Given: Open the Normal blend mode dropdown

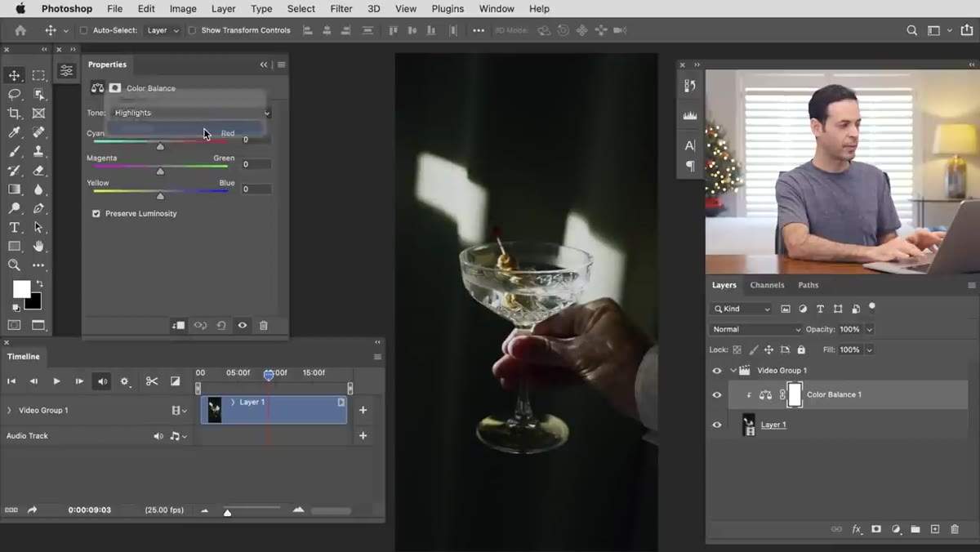Looking at the screenshot, I should 757,329.
